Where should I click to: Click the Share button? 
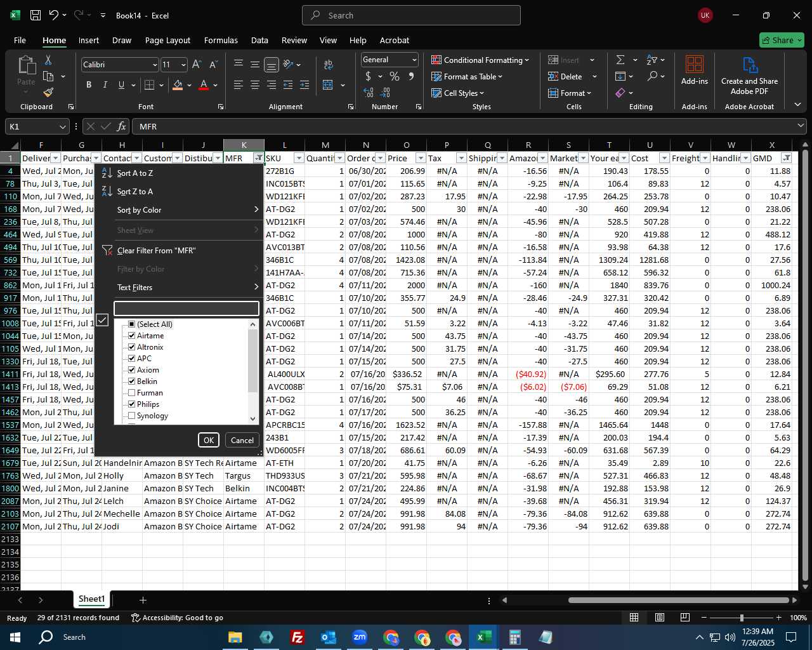(782, 40)
